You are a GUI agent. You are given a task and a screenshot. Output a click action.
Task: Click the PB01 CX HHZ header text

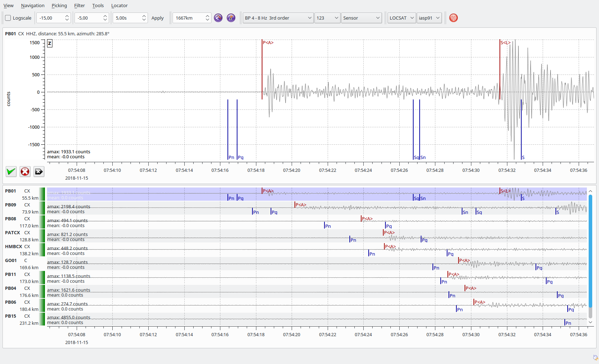click(x=57, y=34)
